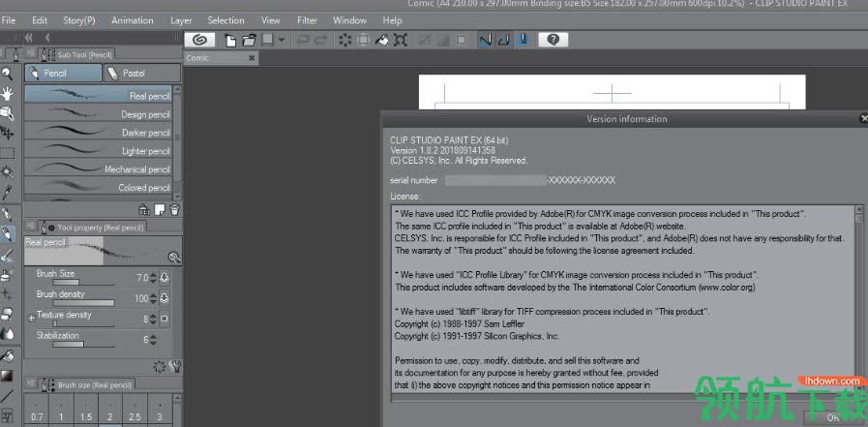
Task: Open the Story(P) menu
Action: click(x=79, y=20)
